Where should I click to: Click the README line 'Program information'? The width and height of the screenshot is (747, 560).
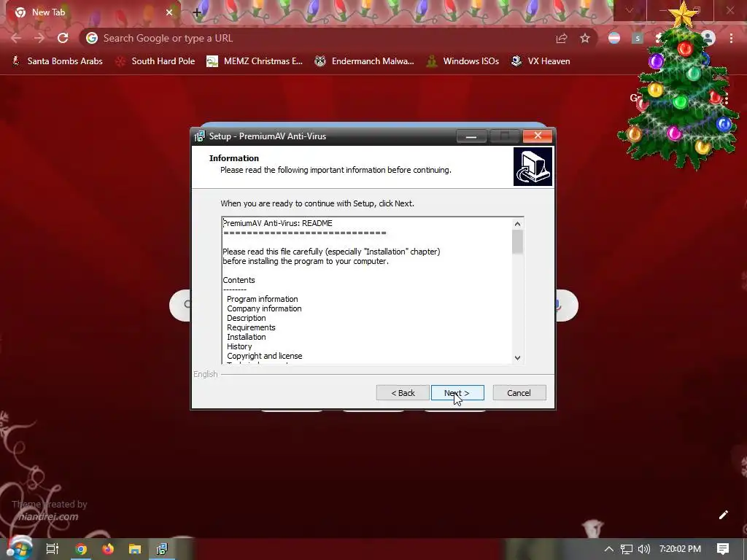(262, 299)
